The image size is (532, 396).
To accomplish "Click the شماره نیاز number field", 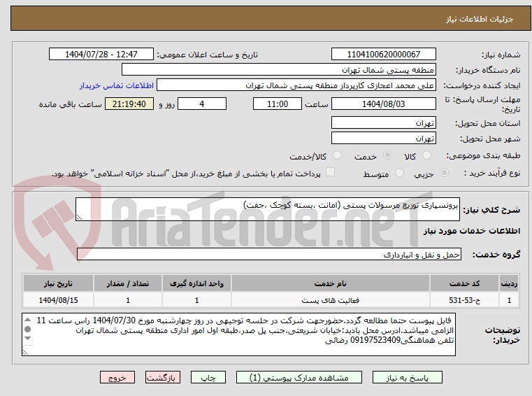I will click(x=383, y=55).
